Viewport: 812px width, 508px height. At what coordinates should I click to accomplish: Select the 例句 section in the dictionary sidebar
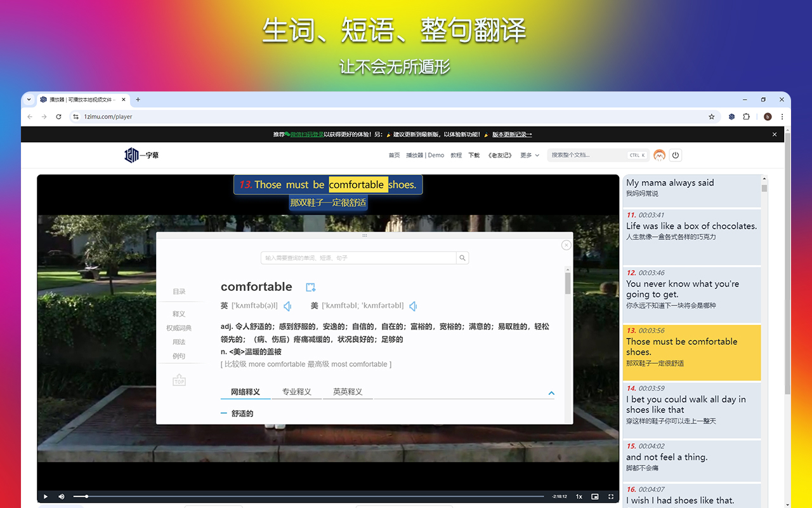(179, 354)
